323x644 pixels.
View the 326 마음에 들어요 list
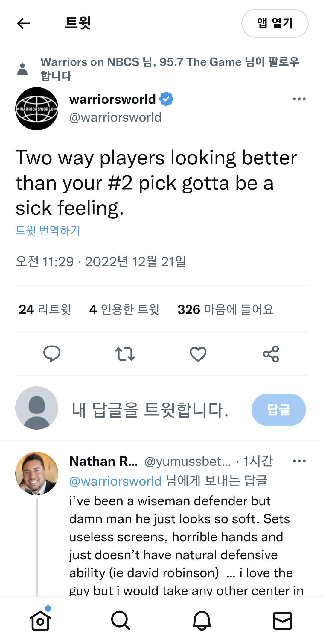pyautogui.click(x=226, y=309)
